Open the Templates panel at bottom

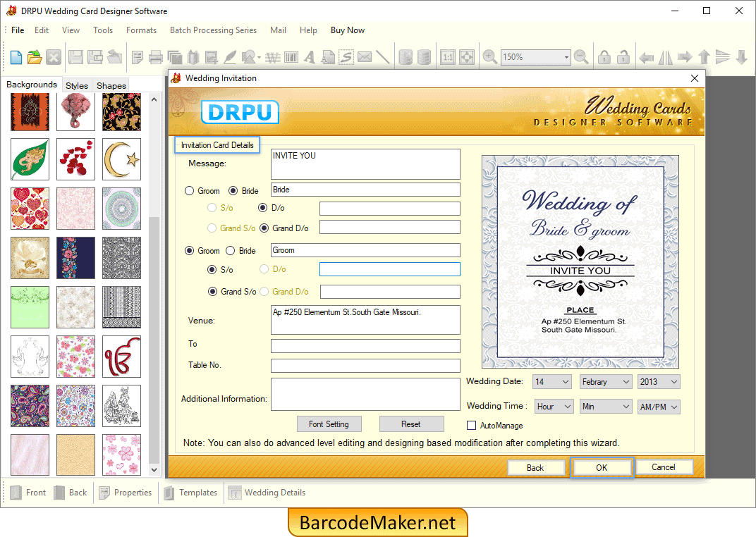tap(190, 492)
